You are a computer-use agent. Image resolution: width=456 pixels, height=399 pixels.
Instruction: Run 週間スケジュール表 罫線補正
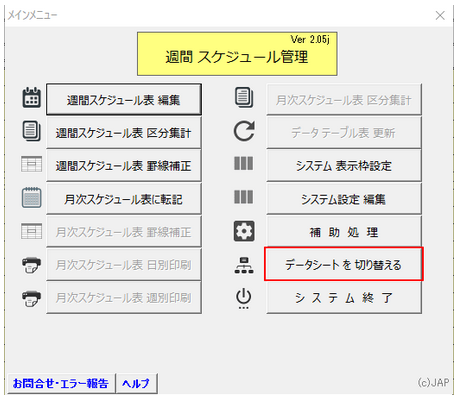click(x=124, y=166)
